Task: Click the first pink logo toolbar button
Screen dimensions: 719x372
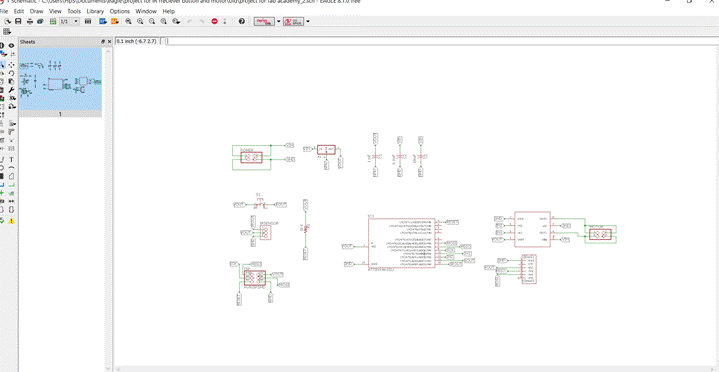Action: point(265,21)
